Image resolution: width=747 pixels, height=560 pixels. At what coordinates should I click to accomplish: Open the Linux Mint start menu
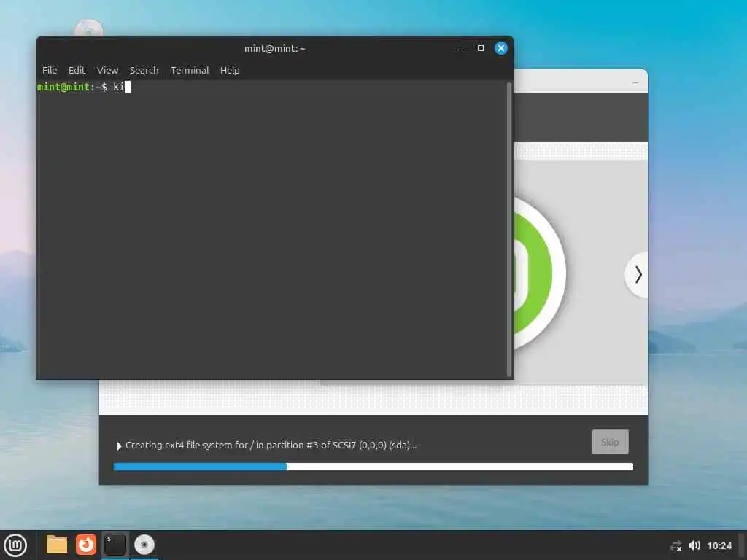[x=15, y=545]
